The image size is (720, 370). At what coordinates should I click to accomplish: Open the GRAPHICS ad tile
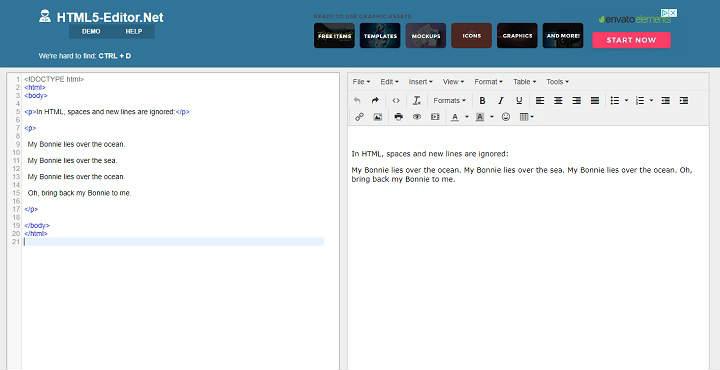tap(517, 36)
